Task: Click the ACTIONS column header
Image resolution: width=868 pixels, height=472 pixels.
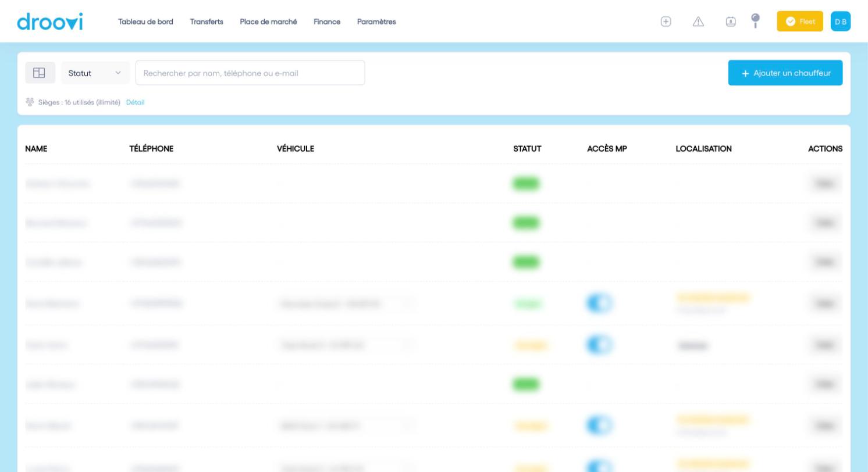Action: (825, 148)
